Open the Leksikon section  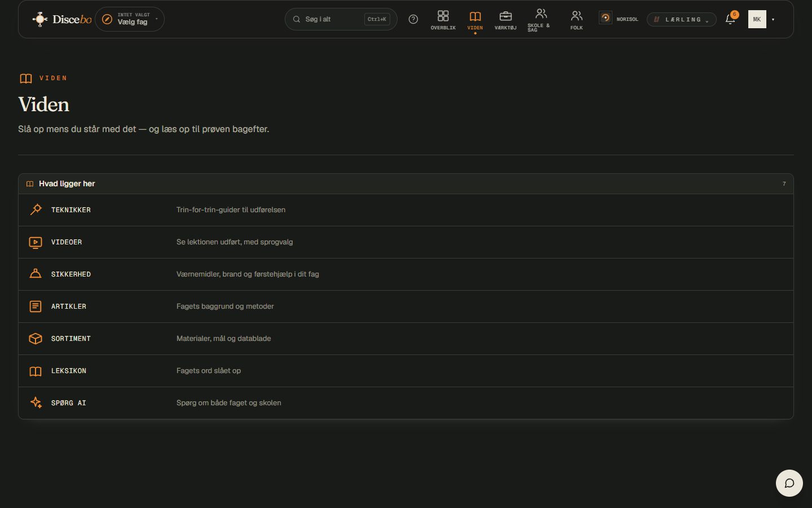[406, 371]
